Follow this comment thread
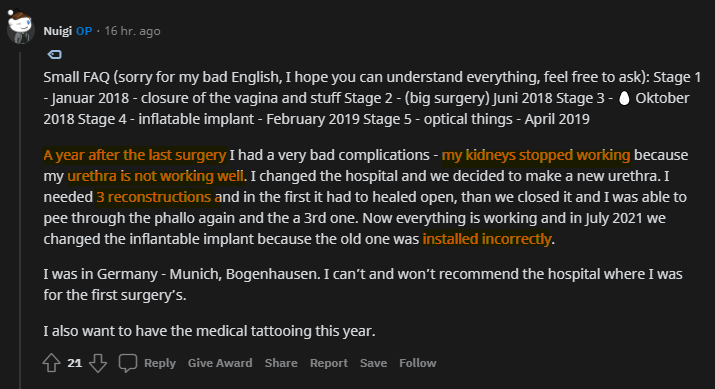The image size is (715, 389). pyautogui.click(x=418, y=363)
